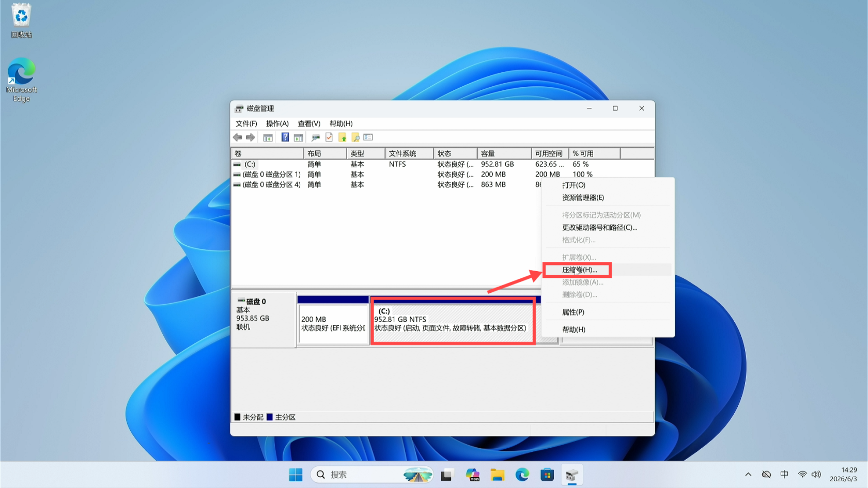Click the volume speaker tray icon

[816, 475]
